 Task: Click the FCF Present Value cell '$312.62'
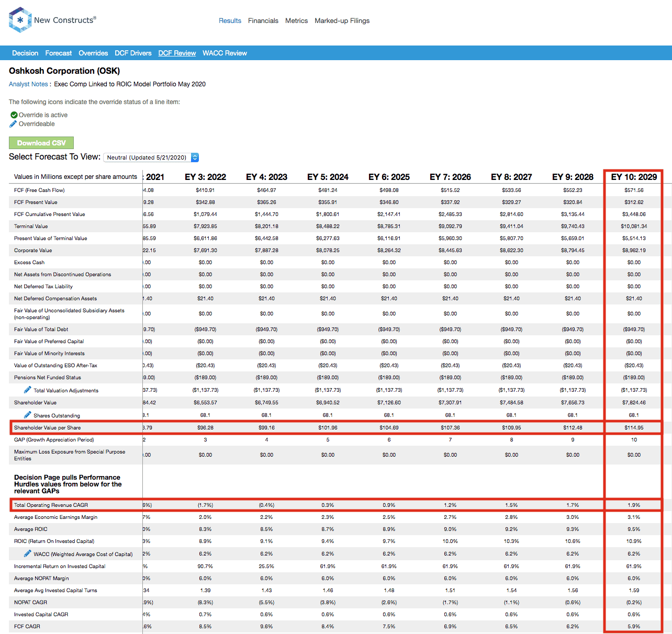(x=634, y=202)
